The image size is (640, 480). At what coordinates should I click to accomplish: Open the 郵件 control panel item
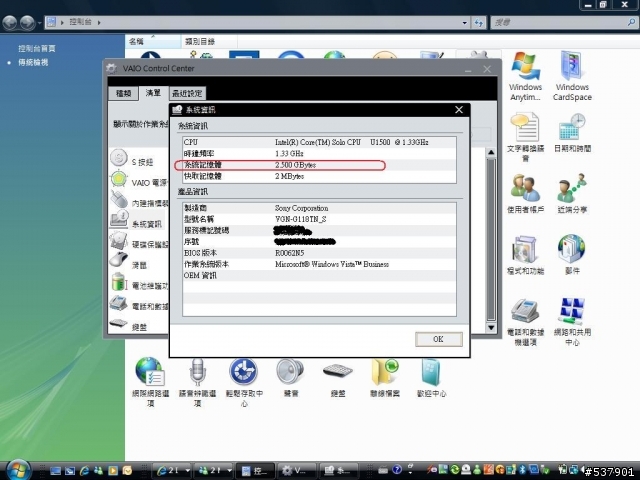point(572,255)
